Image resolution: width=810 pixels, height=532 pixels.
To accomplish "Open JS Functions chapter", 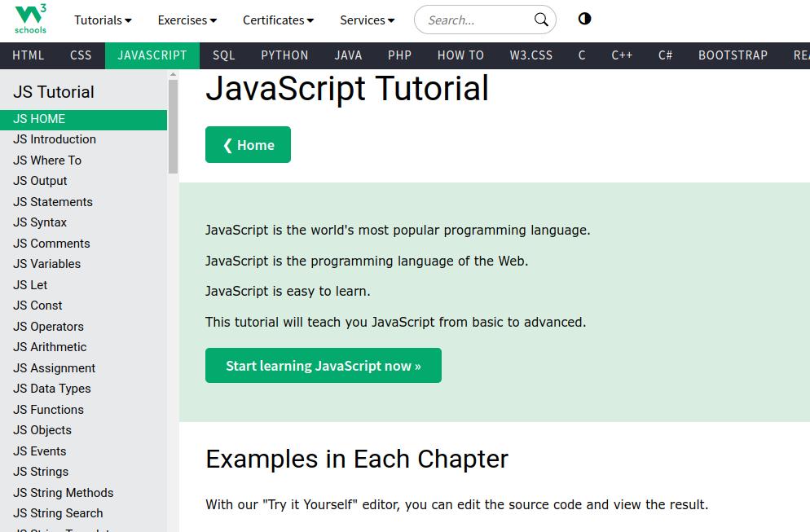I will tap(83, 410).
